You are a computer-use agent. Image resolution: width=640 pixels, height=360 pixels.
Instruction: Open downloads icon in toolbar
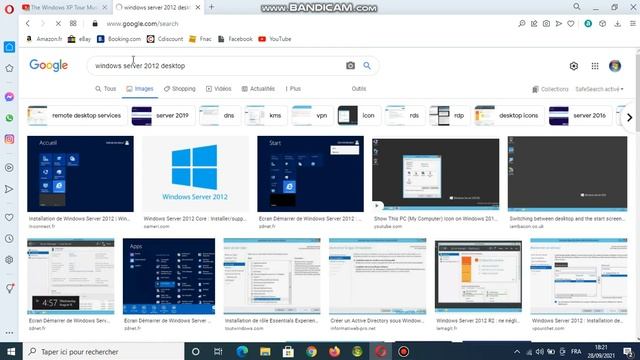tap(618, 24)
